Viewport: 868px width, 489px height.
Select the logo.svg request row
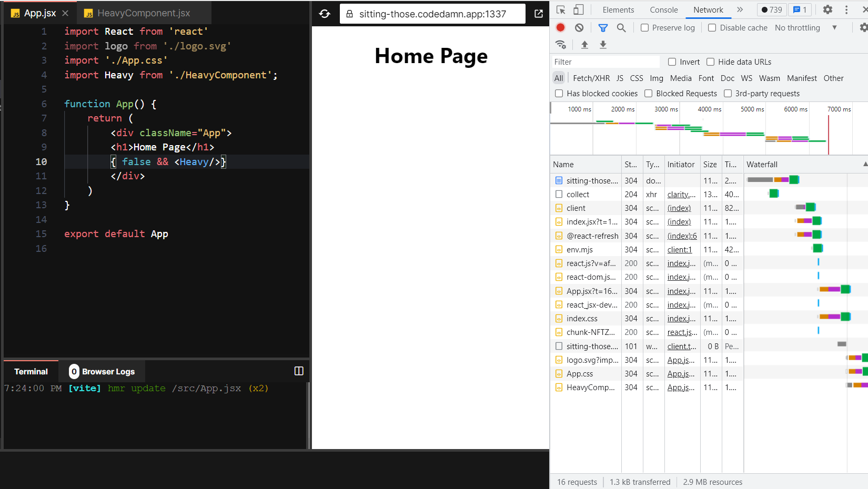(x=709, y=360)
